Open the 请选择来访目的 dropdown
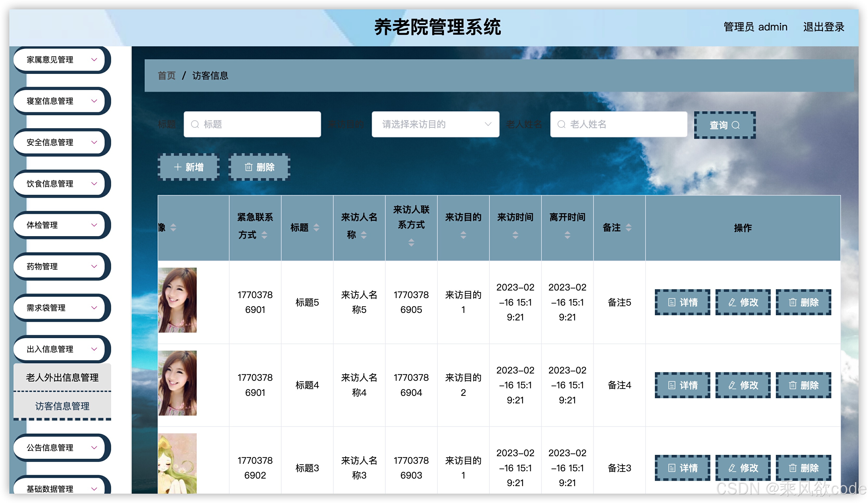Image resolution: width=868 pixels, height=503 pixels. coord(435,124)
